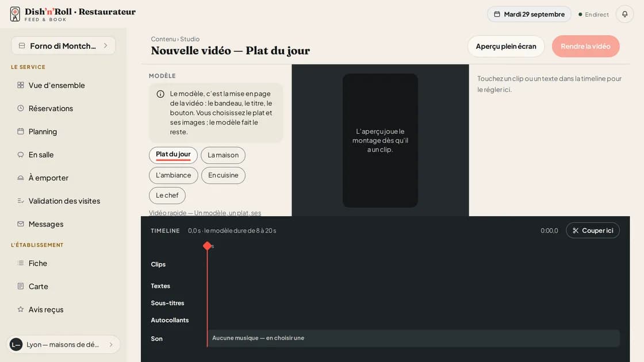Click the Réservations clock icon

click(21, 108)
